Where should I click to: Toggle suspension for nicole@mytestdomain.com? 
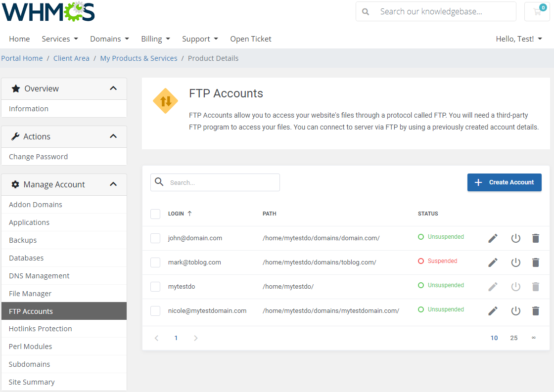point(516,311)
